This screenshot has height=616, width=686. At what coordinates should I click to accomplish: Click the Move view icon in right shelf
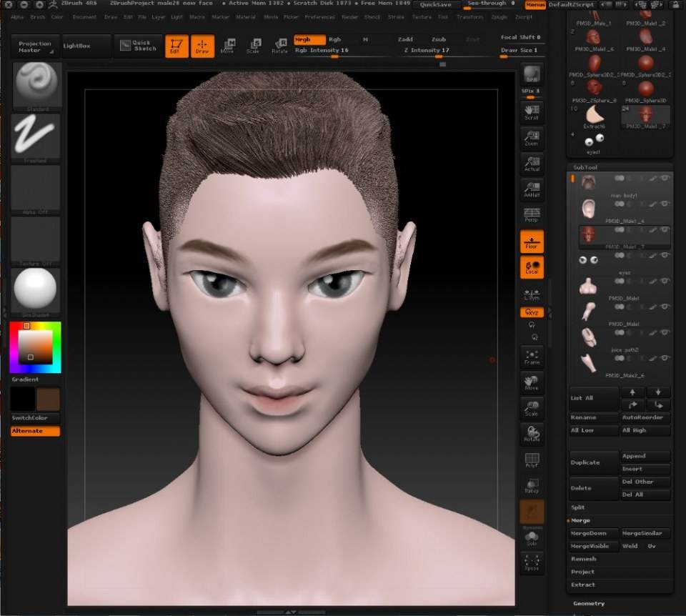coord(532,382)
